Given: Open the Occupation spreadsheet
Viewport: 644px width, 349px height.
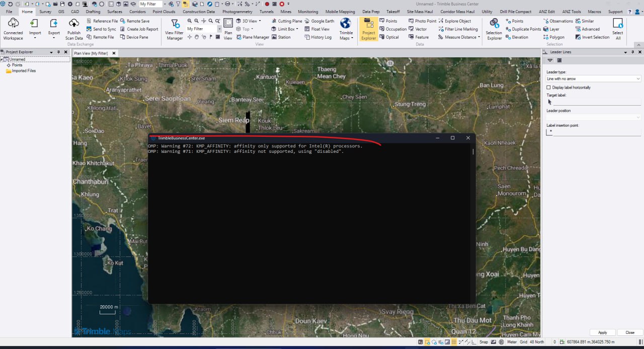Looking at the screenshot, I should pyautogui.click(x=392, y=29).
